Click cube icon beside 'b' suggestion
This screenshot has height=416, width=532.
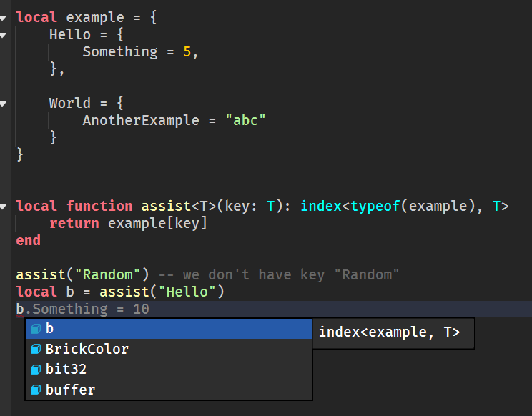[36, 329]
